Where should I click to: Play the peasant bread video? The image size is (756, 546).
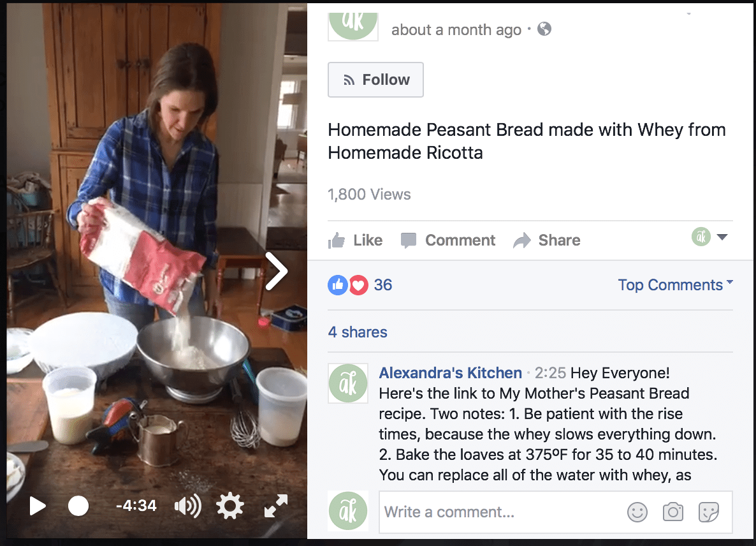(x=38, y=506)
